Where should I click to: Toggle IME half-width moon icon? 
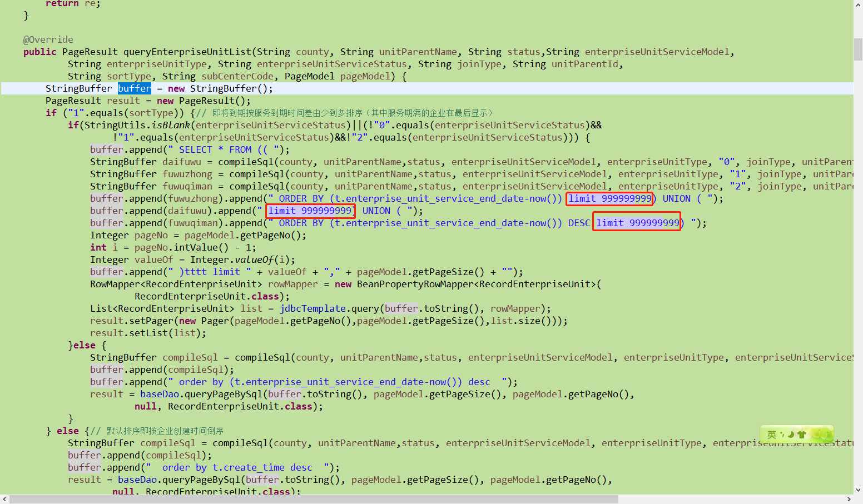(x=791, y=435)
